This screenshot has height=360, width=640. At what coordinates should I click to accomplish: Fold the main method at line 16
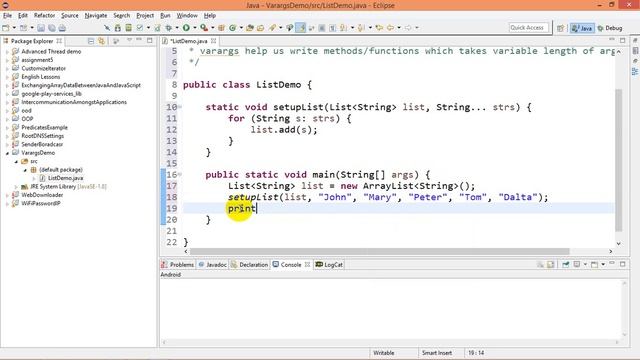tap(180, 175)
